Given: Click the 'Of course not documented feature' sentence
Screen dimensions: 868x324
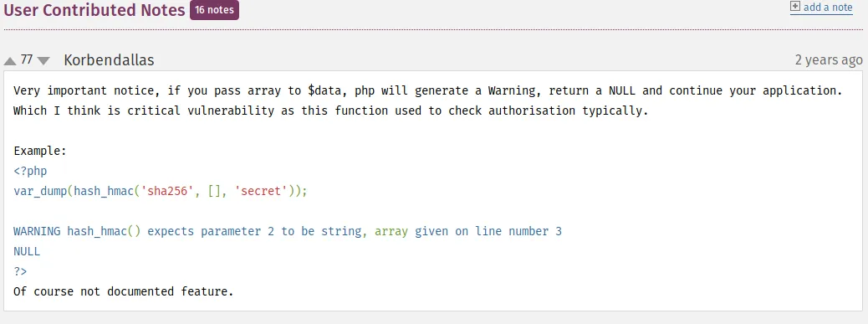Looking at the screenshot, I should click(x=124, y=291).
